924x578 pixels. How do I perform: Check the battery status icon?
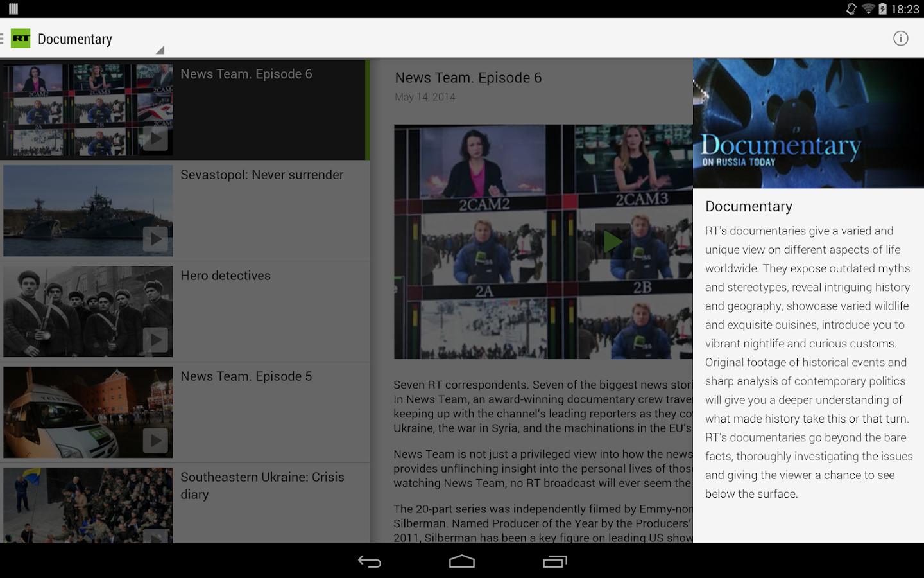pos(883,9)
